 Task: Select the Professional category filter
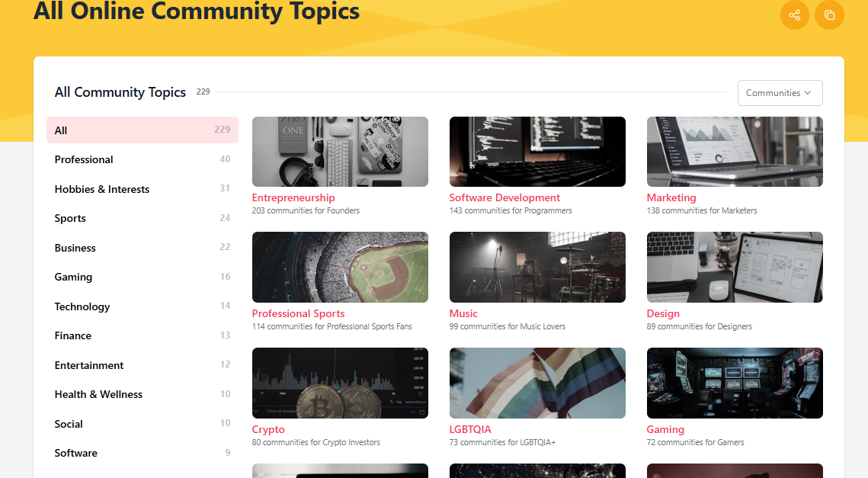pyautogui.click(x=143, y=159)
